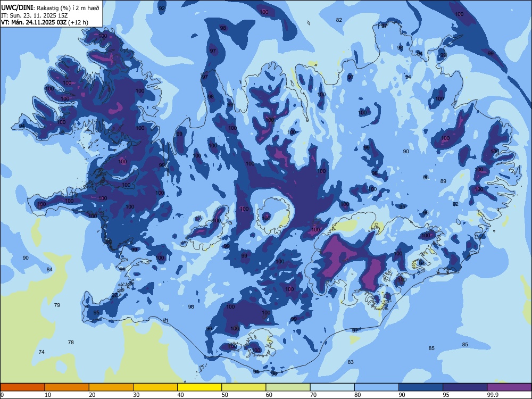532x399 pixels.
Task: Select the '79' humidity value on map
Action: (57, 305)
